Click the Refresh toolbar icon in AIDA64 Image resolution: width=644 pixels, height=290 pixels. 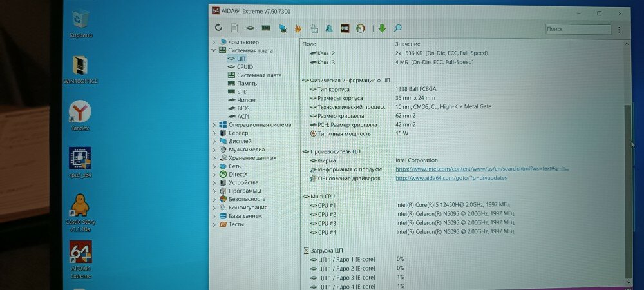tap(218, 28)
